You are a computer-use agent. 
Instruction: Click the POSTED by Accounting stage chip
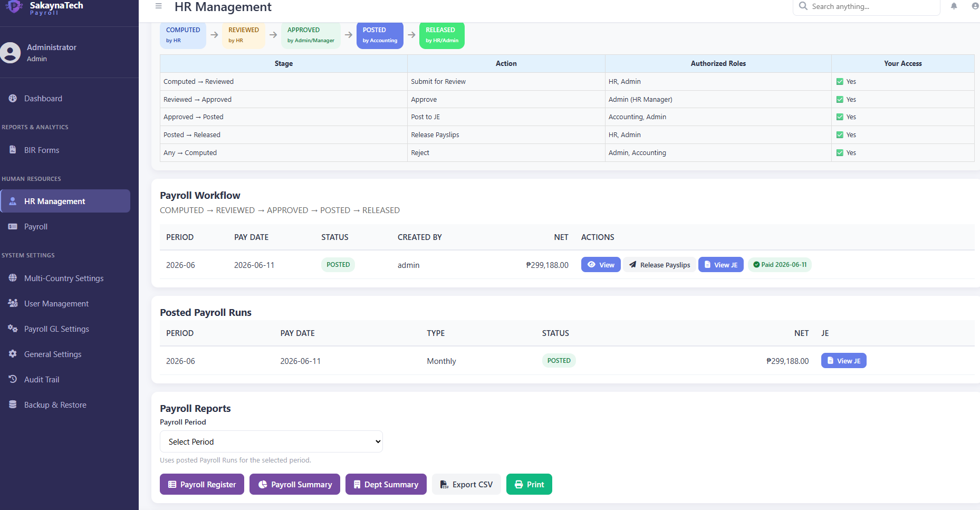click(380, 35)
